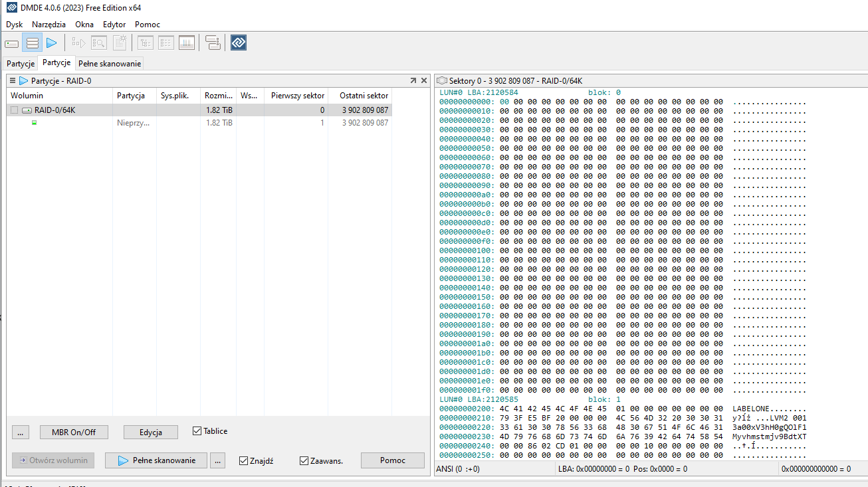Open the Edytor menu
This screenshot has height=487, width=868.
click(x=114, y=25)
